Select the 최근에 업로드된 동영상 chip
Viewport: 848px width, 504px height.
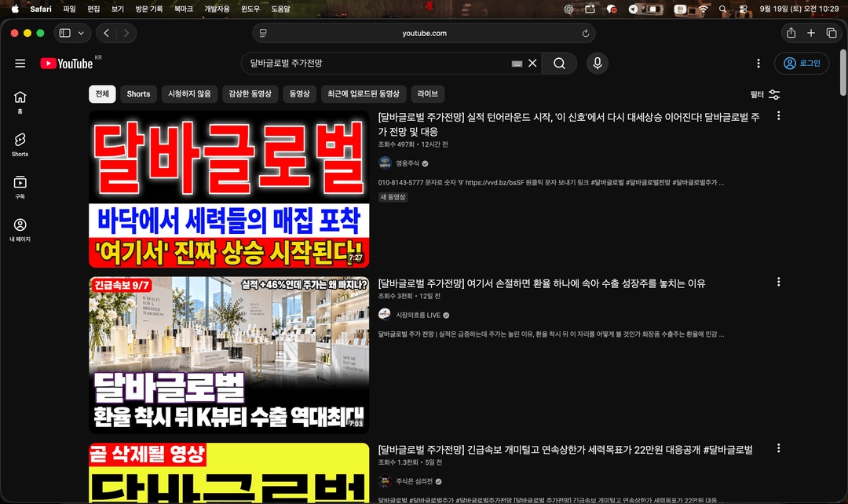[x=364, y=94]
